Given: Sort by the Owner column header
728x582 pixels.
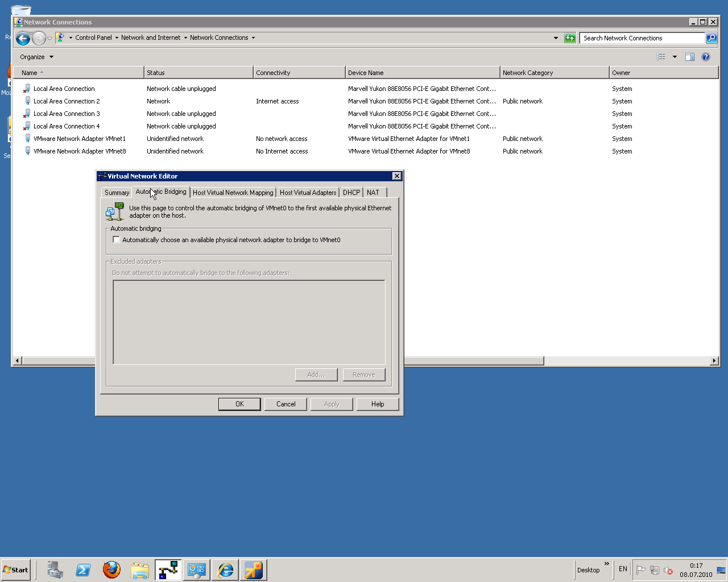Looking at the screenshot, I should 664,73.
